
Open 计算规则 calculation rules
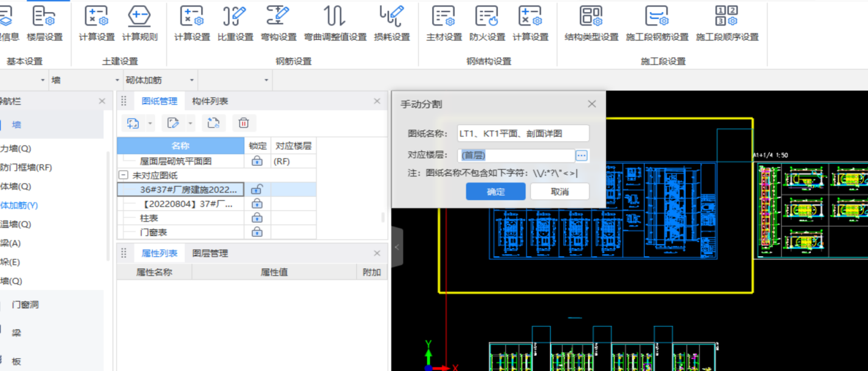[x=140, y=23]
